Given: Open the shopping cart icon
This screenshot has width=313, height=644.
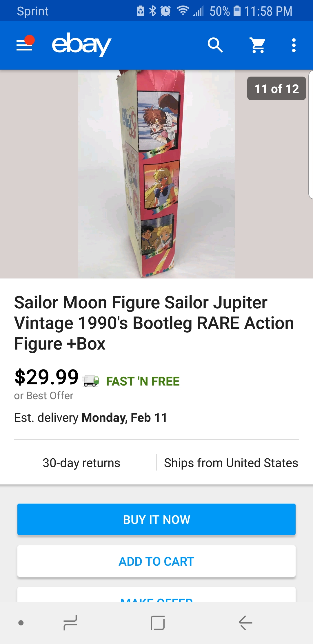Looking at the screenshot, I should point(258,45).
